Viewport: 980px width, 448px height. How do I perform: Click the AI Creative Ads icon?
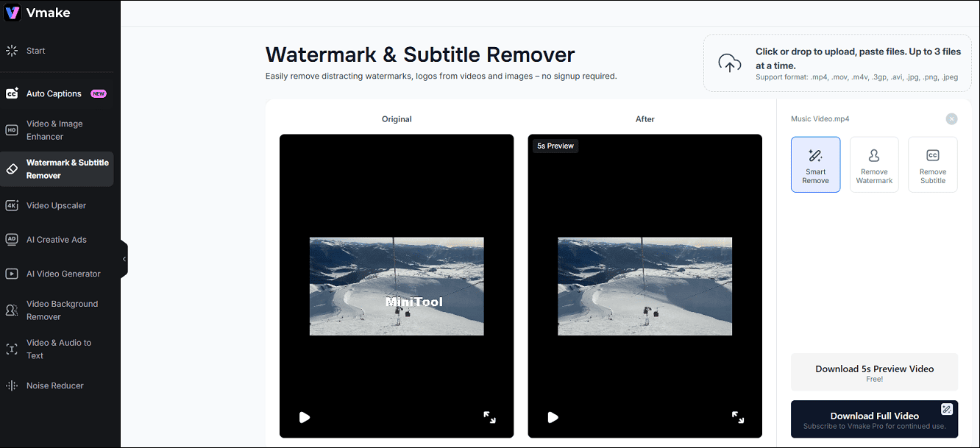pos(12,240)
